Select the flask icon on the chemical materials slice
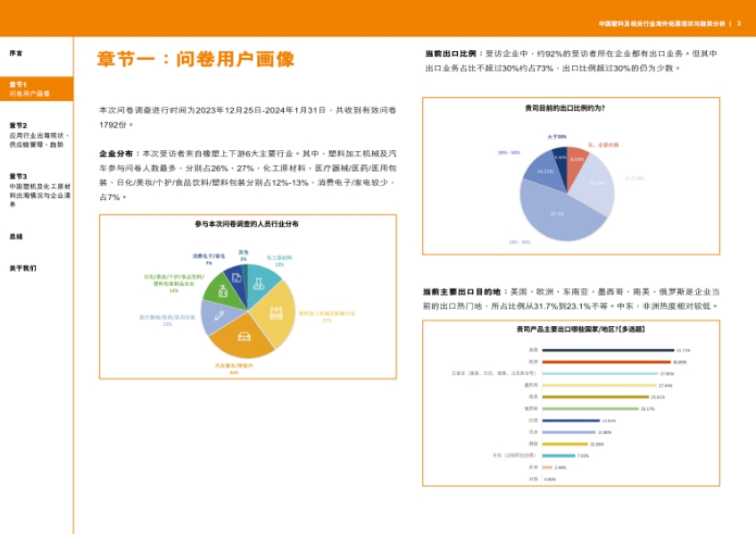The height and width of the screenshot is (534, 756). coord(259,286)
